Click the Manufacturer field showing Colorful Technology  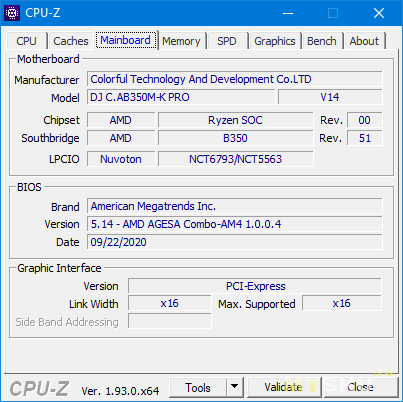pyautogui.click(x=235, y=79)
